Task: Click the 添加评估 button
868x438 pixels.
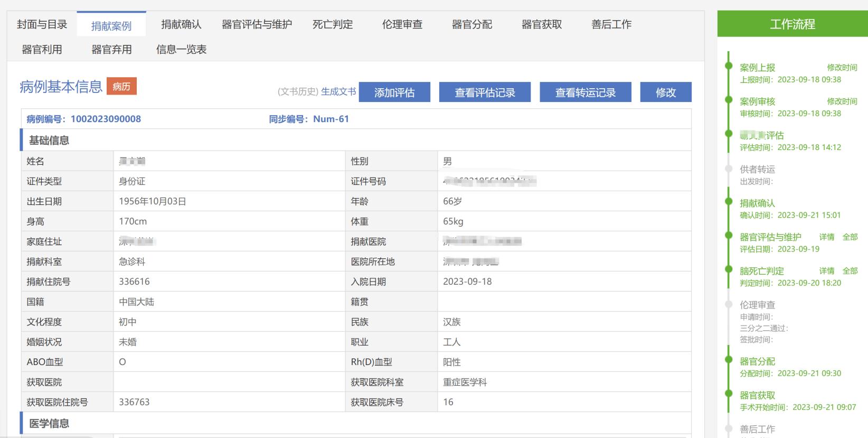Action: [394, 92]
